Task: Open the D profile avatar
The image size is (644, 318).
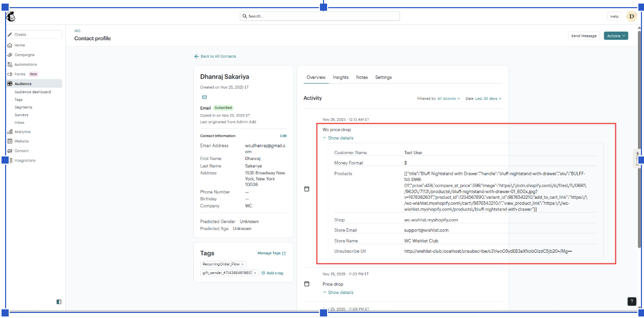Action: [x=632, y=16]
